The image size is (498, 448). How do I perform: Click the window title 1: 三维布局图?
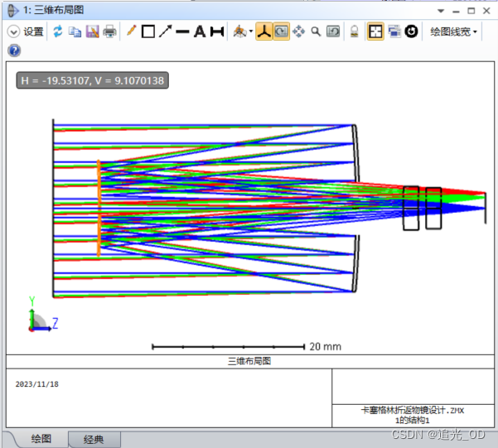[x=53, y=10]
